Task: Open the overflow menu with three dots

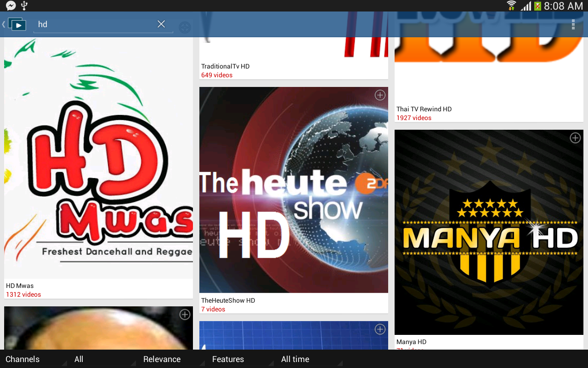Action: (x=573, y=24)
